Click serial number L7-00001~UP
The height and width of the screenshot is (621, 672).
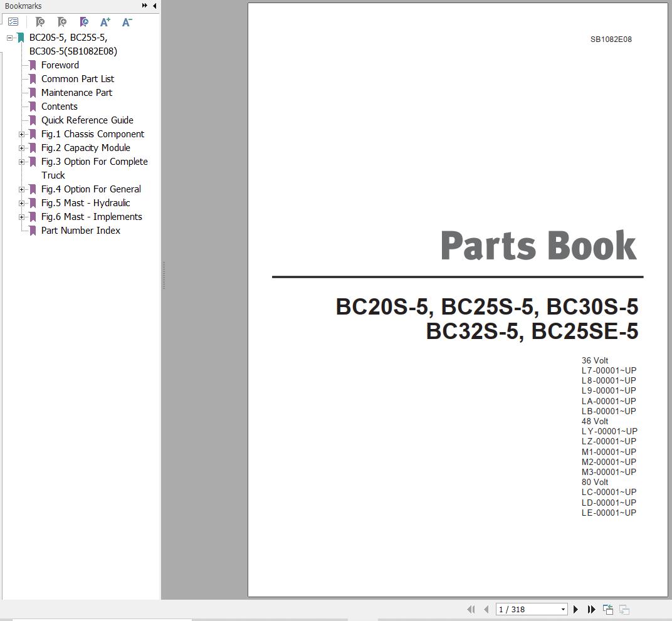click(609, 370)
